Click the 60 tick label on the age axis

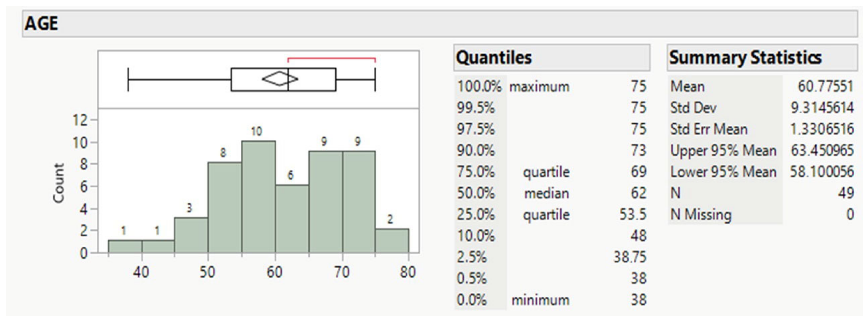point(275,272)
